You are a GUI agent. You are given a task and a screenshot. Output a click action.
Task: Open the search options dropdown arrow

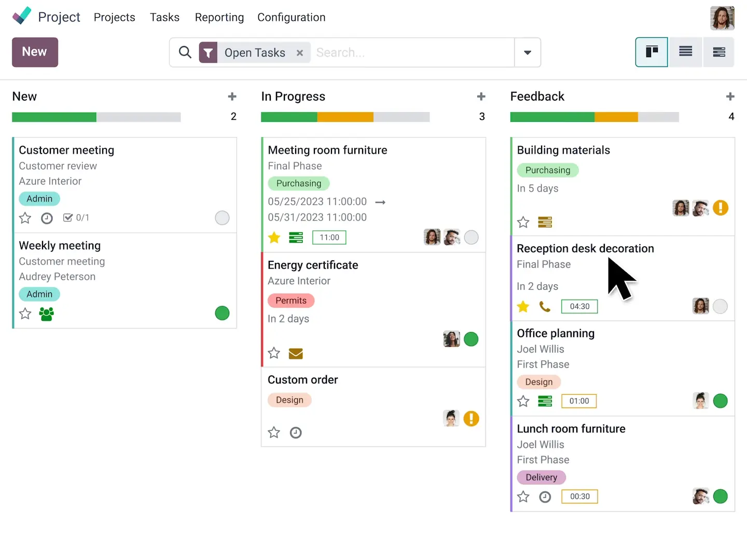coord(527,52)
